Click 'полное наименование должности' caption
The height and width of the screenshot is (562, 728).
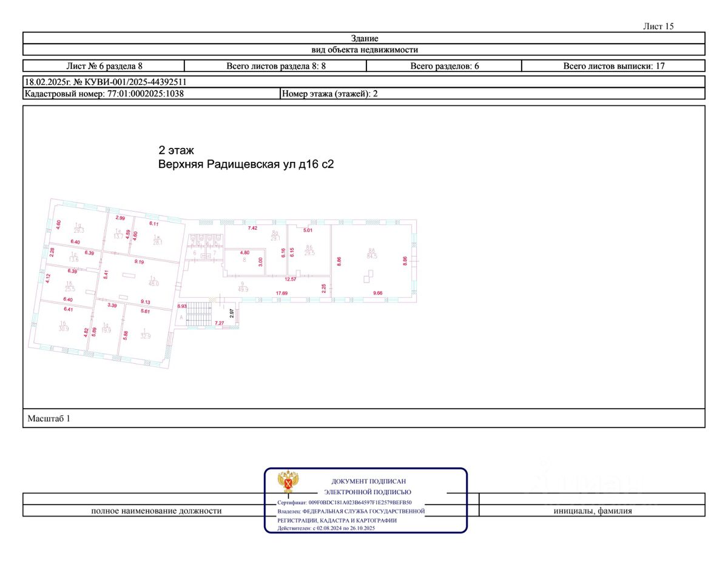156,511
